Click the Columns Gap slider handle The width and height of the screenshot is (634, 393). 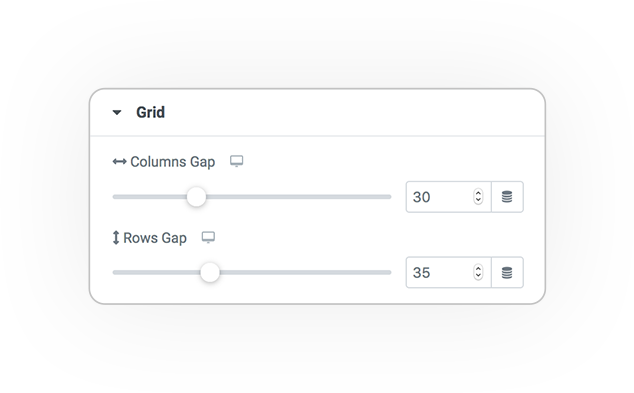coord(197,197)
